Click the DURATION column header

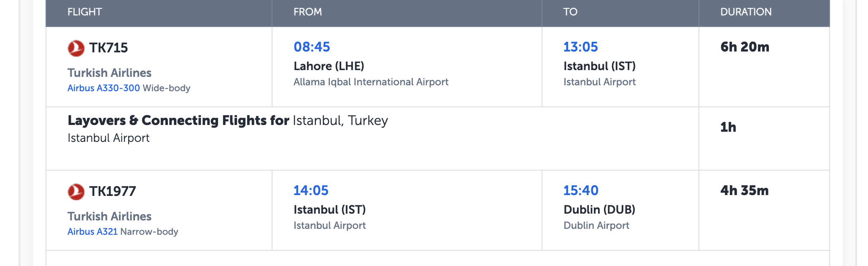click(746, 12)
